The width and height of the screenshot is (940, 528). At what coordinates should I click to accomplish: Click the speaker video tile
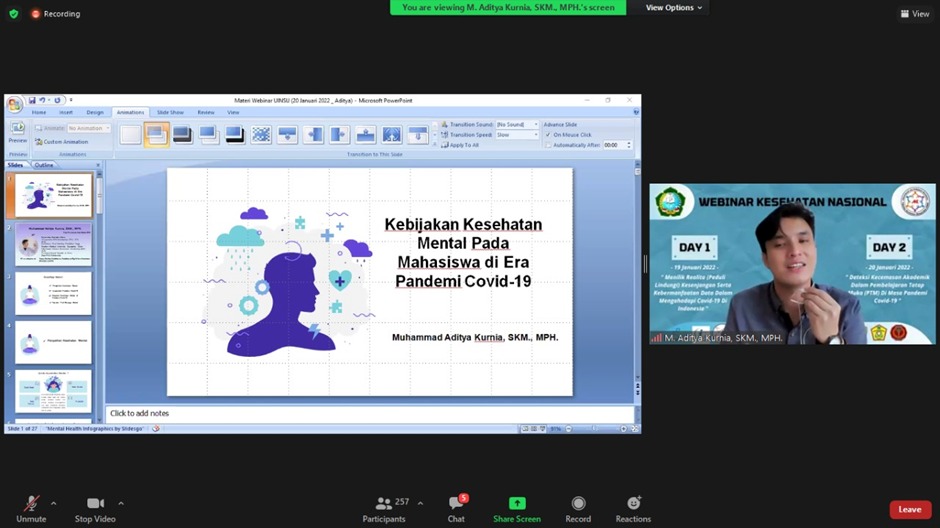coord(792,264)
